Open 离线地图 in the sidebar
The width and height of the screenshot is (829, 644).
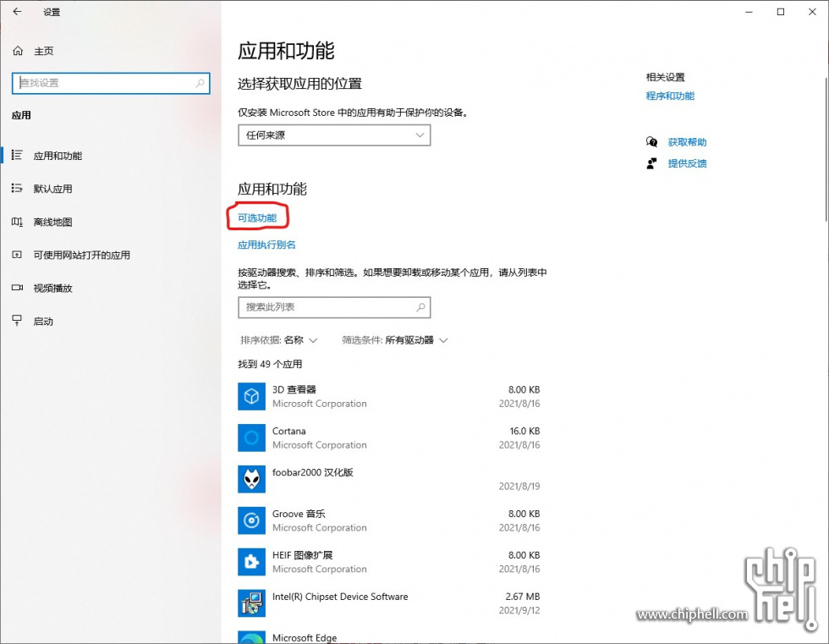click(52, 222)
